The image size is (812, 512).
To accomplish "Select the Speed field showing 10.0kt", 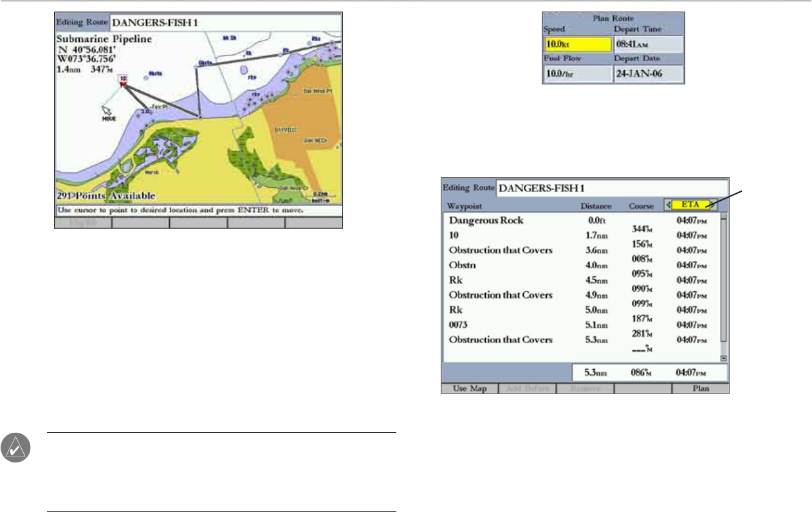I will click(577, 44).
